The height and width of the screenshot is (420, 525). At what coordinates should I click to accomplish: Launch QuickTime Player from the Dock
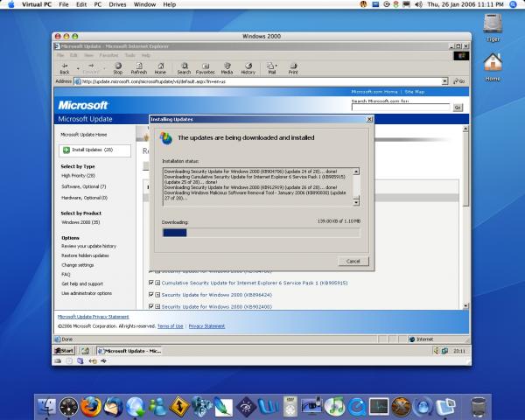pos(357,407)
